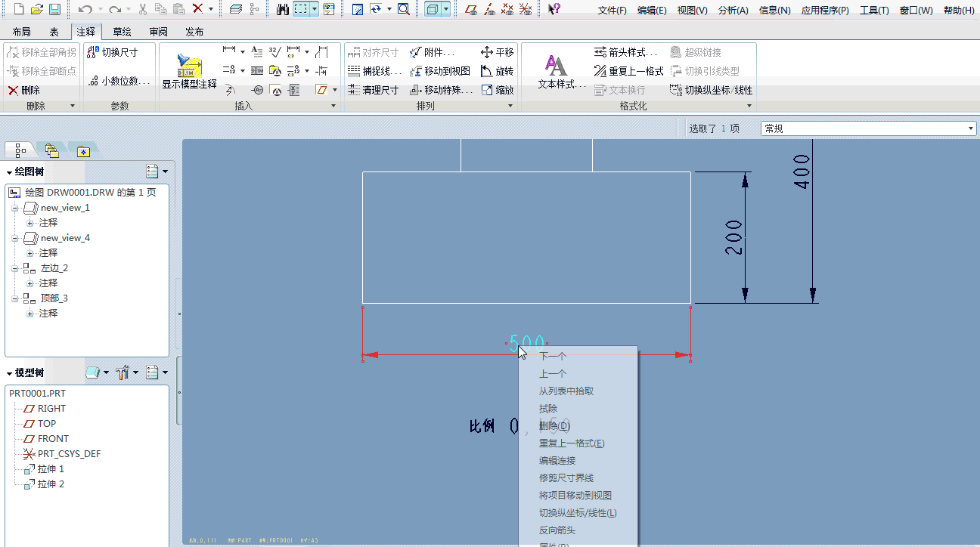The image size is (980, 547).
Task: Switch to the 布局 ribbon tab
Action: point(21,32)
